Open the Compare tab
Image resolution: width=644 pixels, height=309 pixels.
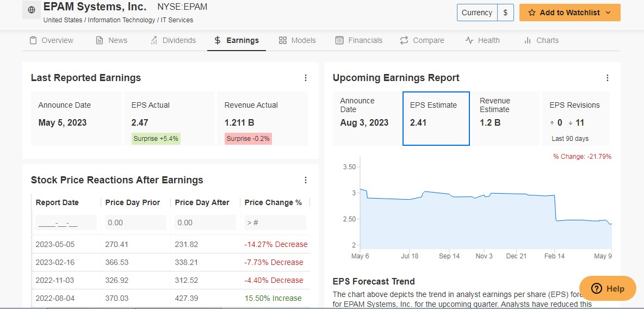click(x=422, y=40)
